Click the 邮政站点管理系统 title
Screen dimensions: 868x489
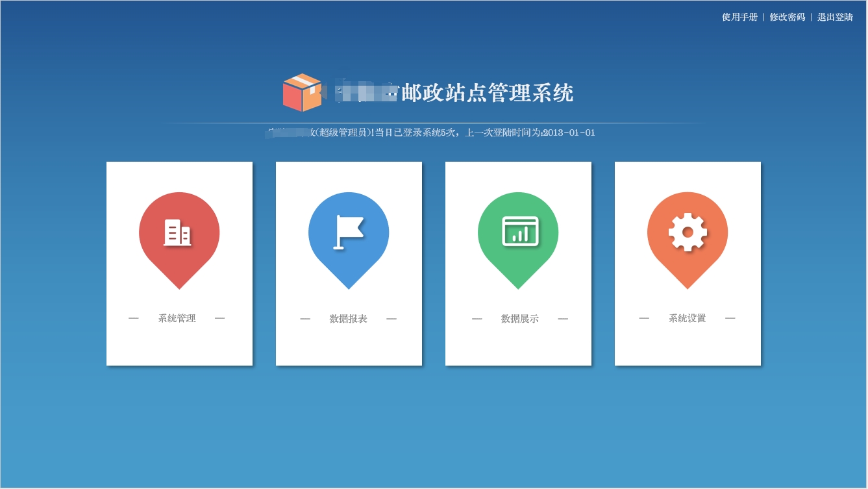(487, 93)
